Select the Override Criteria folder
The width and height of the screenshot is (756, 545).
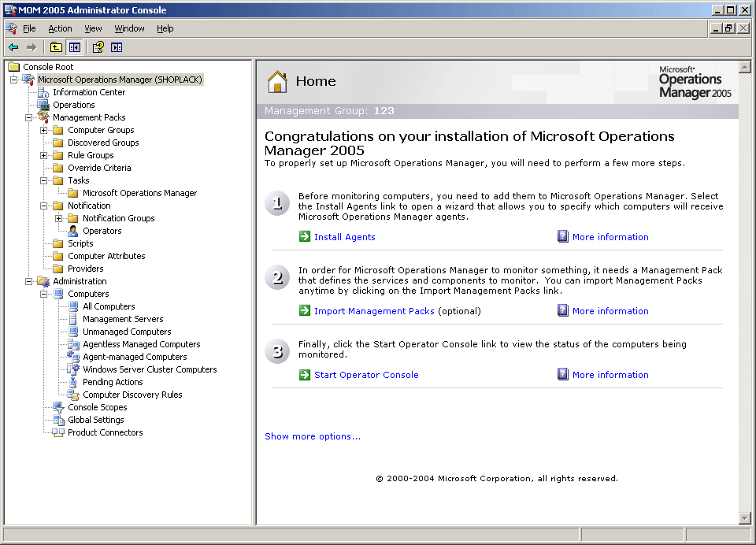[99, 168]
